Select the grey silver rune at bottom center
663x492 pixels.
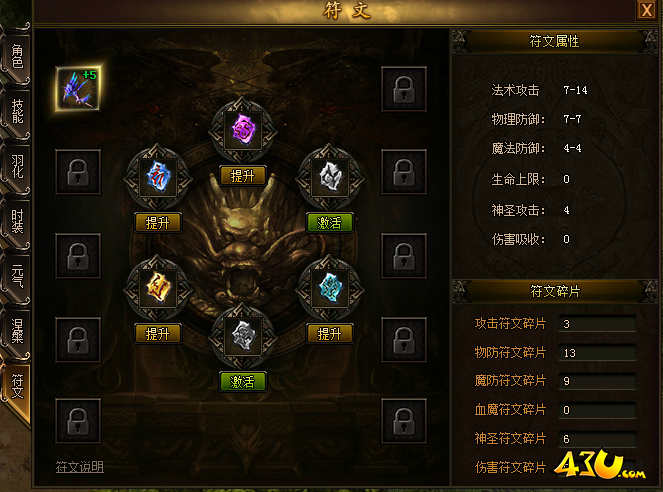243,336
